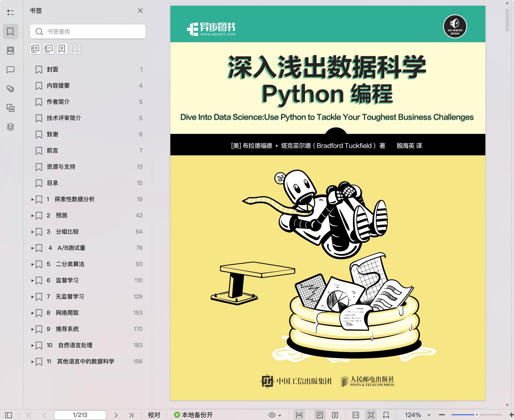514x420 pixels.
Task: Close the bookmarks panel
Action: (x=140, y=11)
